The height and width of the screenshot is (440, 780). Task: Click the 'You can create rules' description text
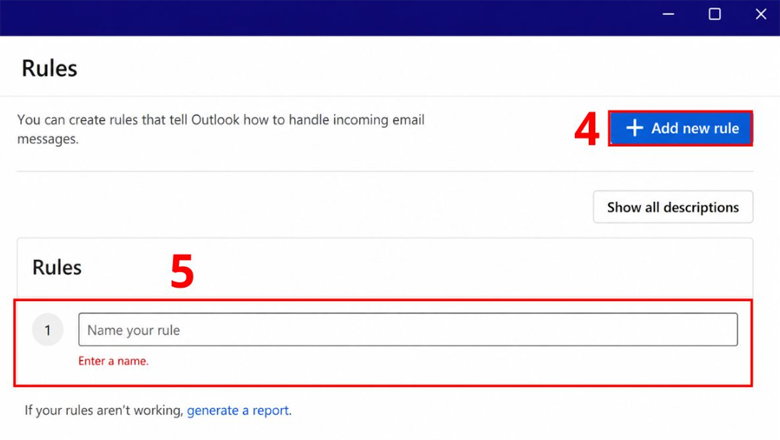point(221,129)
